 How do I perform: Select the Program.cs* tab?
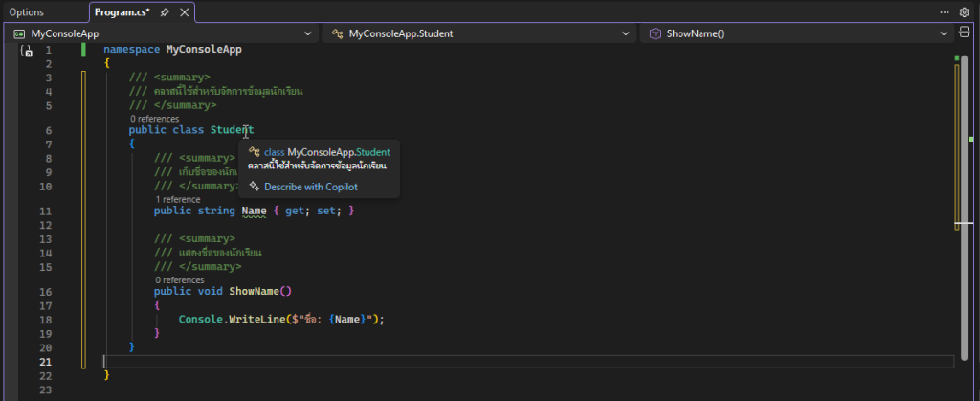122,12
